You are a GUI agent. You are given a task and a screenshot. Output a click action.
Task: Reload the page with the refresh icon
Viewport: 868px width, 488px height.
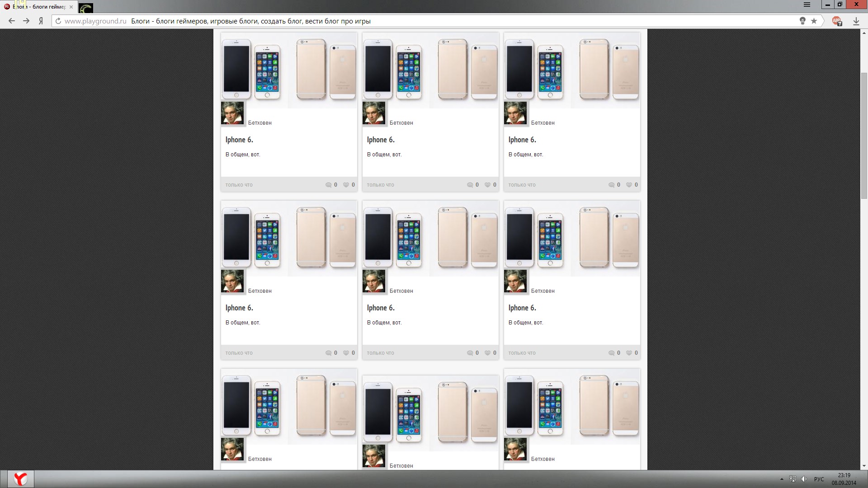tap(58, 21)
